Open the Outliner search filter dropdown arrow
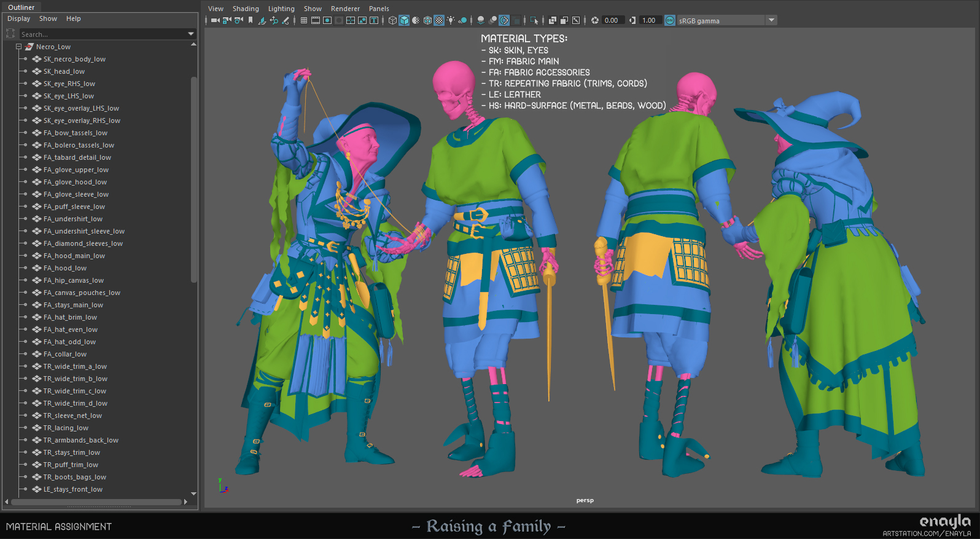Viewport: 980px width, 539px height. coord(191,34)
